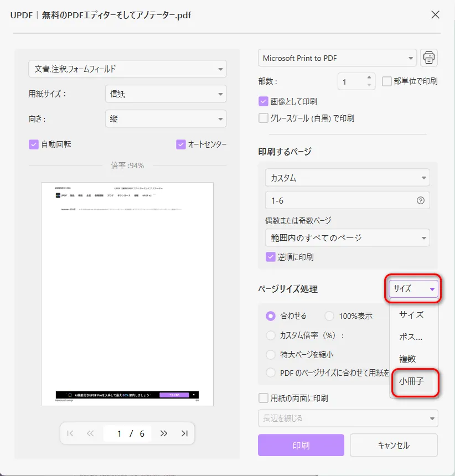The width and height of the screenshot is (455, 476).
Task: Click the 1-6 page range input
Action: [x=347, y=200]
